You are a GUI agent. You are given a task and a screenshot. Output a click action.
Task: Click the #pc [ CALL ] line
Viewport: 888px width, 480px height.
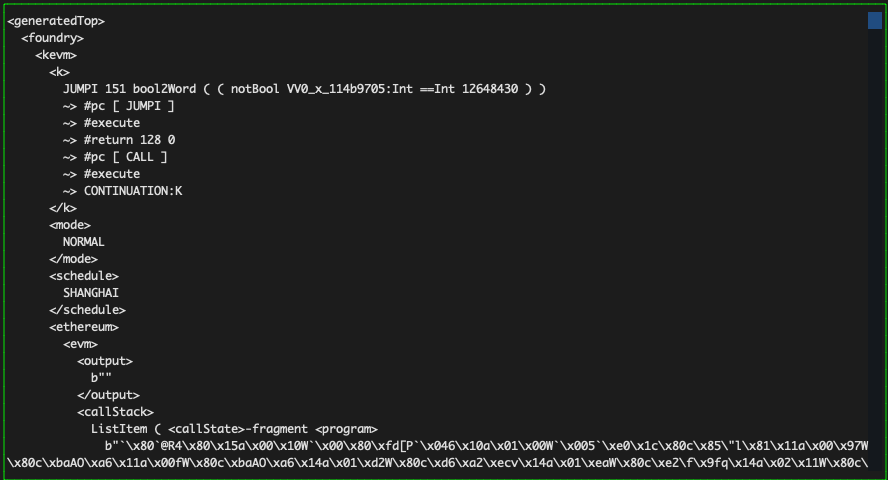tap(115, 157)
